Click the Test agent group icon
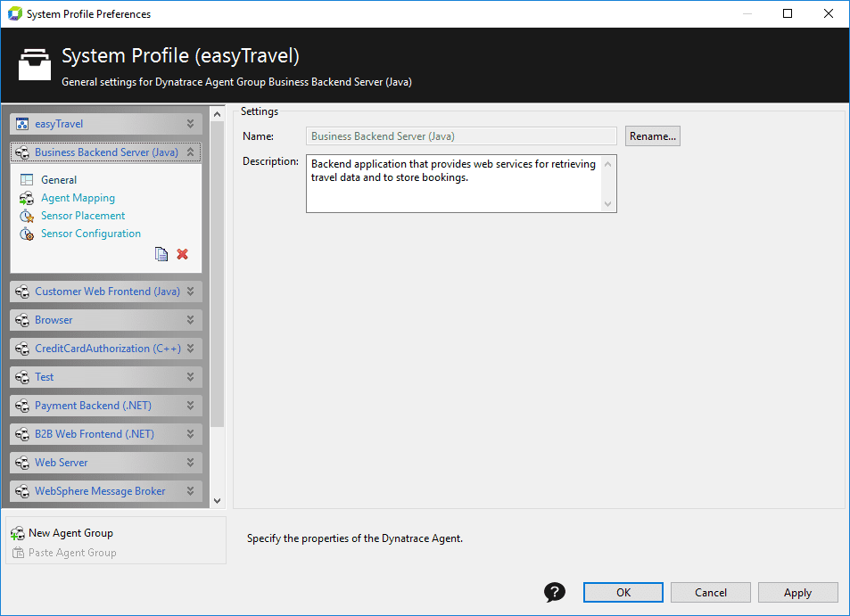 [22, 378]
